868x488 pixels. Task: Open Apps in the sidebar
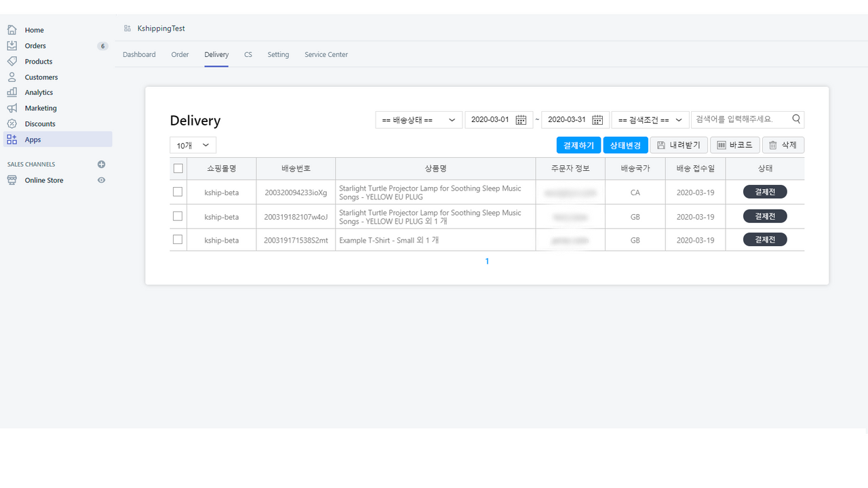click(58, 139)
